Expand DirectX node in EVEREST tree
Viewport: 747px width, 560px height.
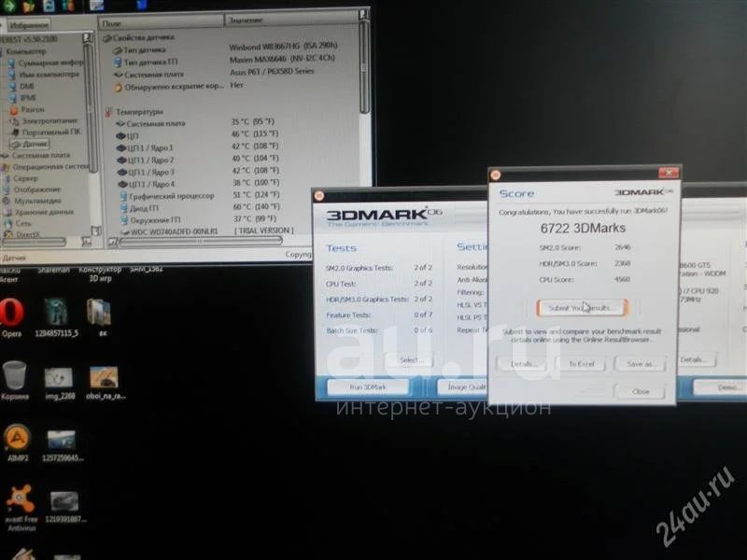[22, 234]
